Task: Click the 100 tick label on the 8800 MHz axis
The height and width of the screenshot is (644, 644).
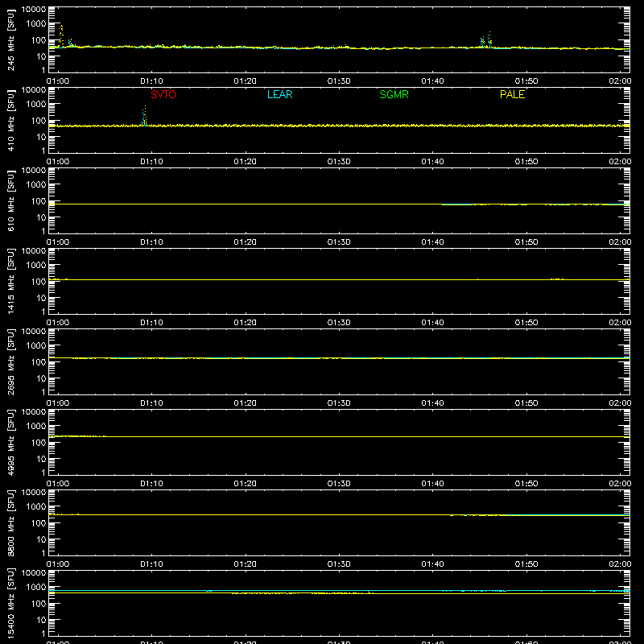Action: 39,523
